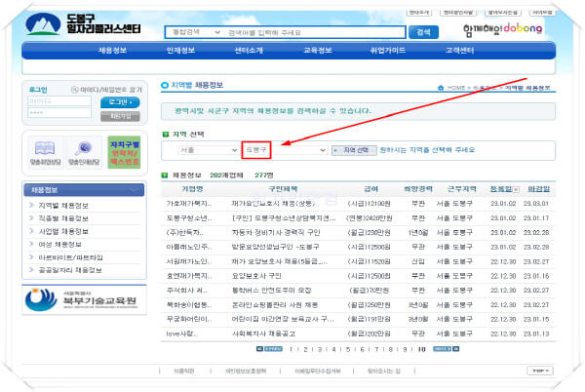
Task: Open the job posting 요양보호사 구인
Action: tap(256, 276)
